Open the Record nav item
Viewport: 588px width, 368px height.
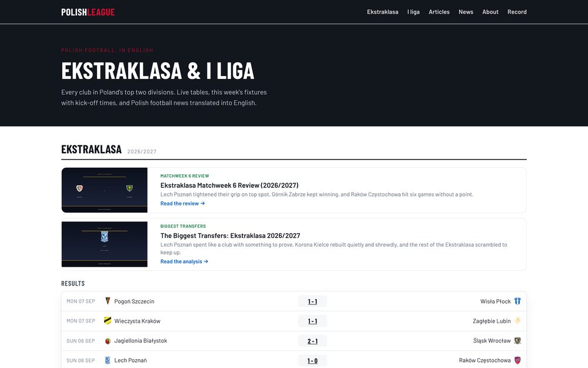[x=517, y=12]
